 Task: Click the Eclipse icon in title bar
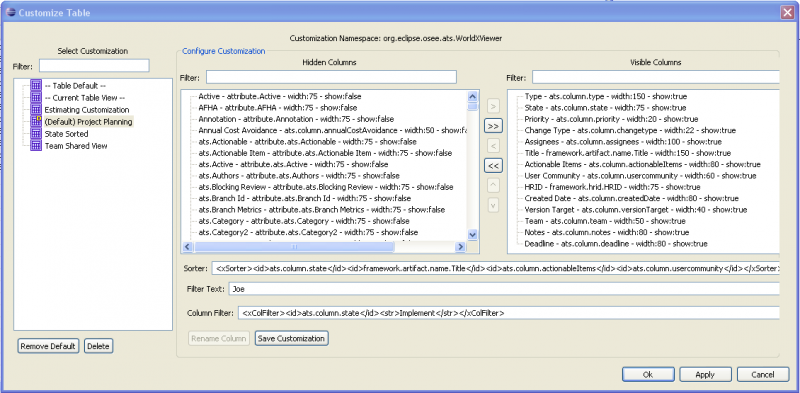click(x=11, y=13)
